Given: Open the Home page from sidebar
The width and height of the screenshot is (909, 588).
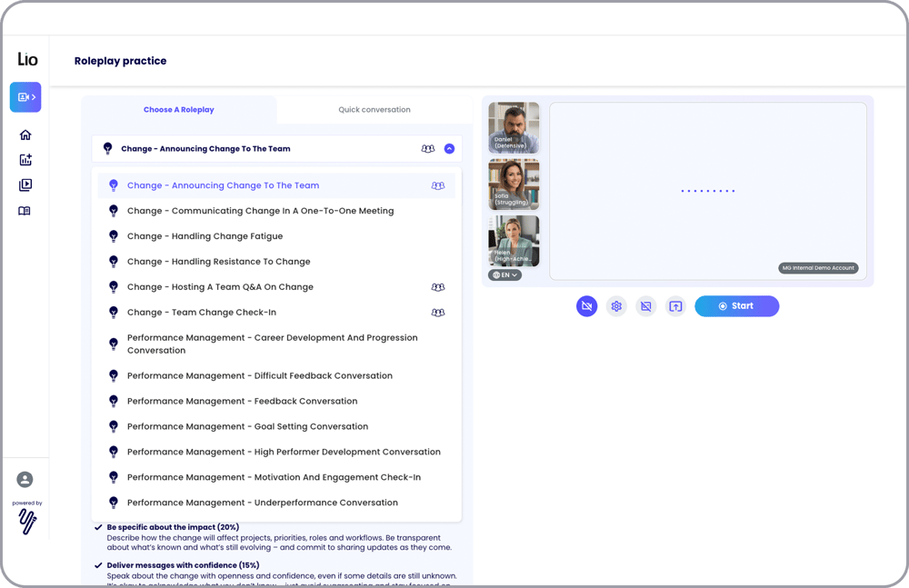Looking at the screenshot, I should (25, 135).
